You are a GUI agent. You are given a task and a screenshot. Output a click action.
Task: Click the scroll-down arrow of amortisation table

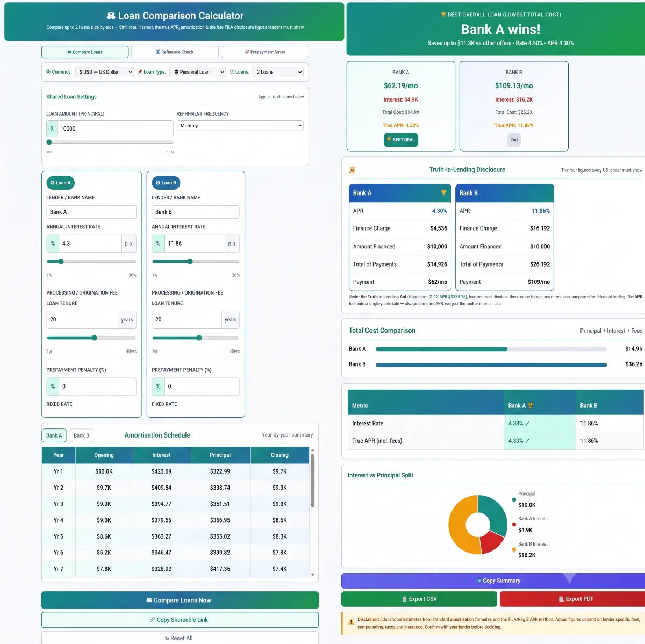313,575
